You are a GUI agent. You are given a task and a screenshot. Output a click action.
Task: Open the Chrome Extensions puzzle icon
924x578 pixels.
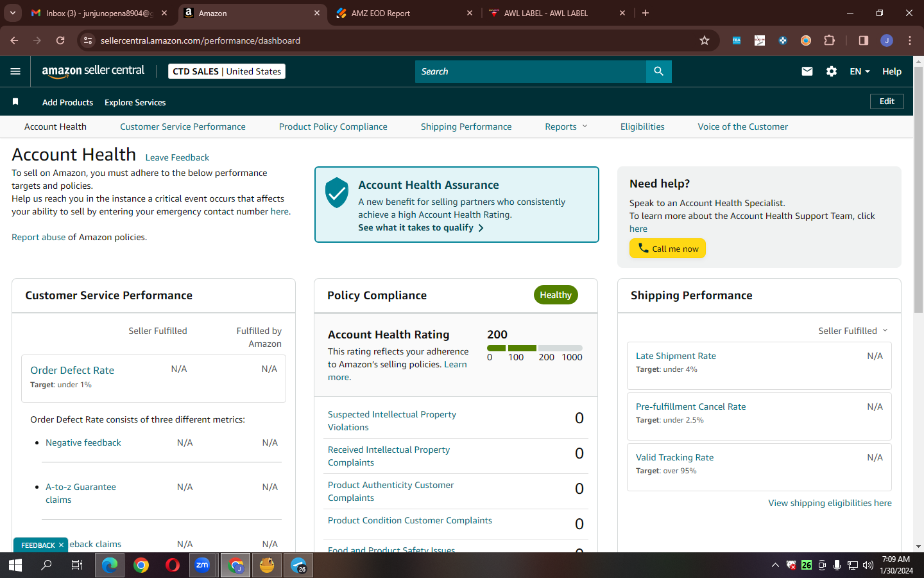(829, 40)
